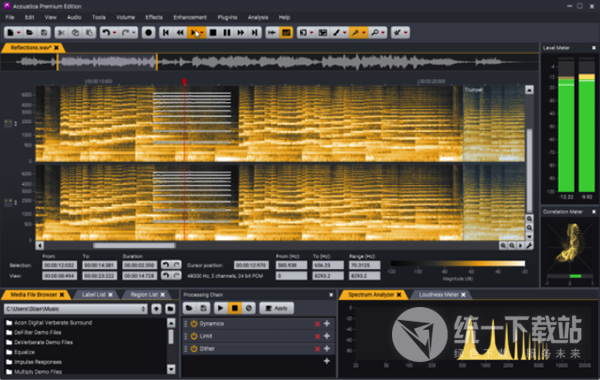Go up one folder in Media File Browser
Viewport: 600px width, 380px height.
(156, 309)
